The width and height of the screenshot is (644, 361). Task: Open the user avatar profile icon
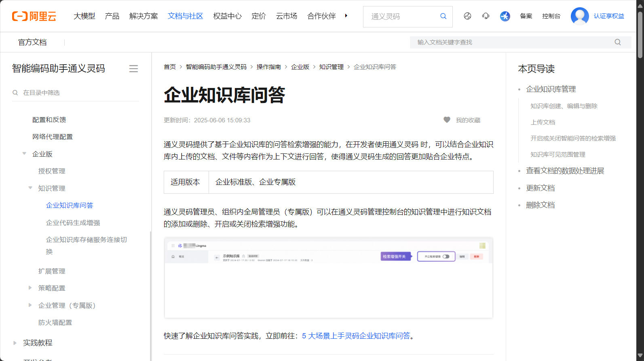point(580,16)
